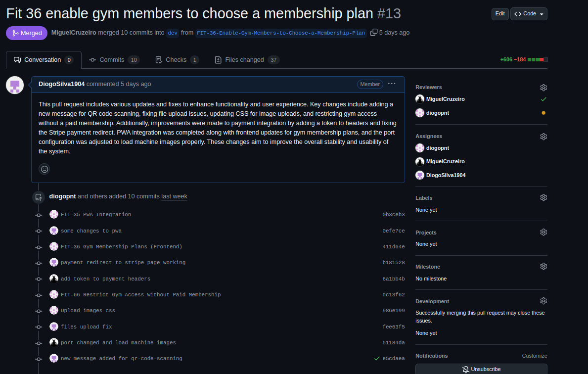Open commit hash 0b3ceb3
The height and width of the screenshot is (374, 588).
tap(393, 215)
